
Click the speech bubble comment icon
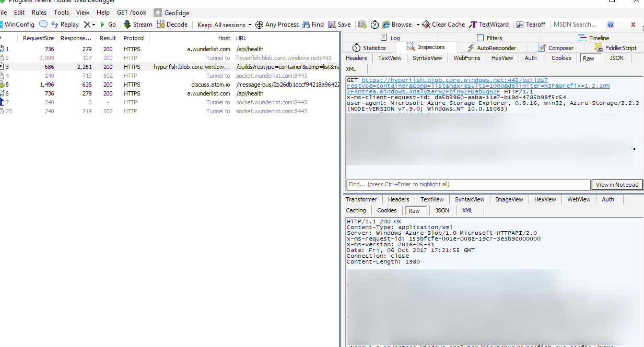click(x=43, y=25)
